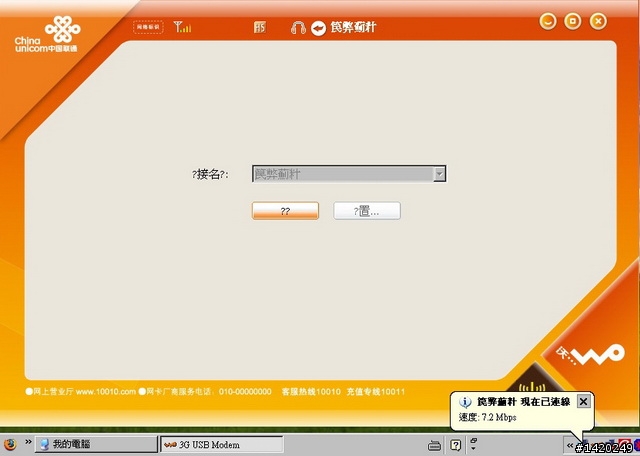Click the signal bars on dark triangle

(532, 386)
